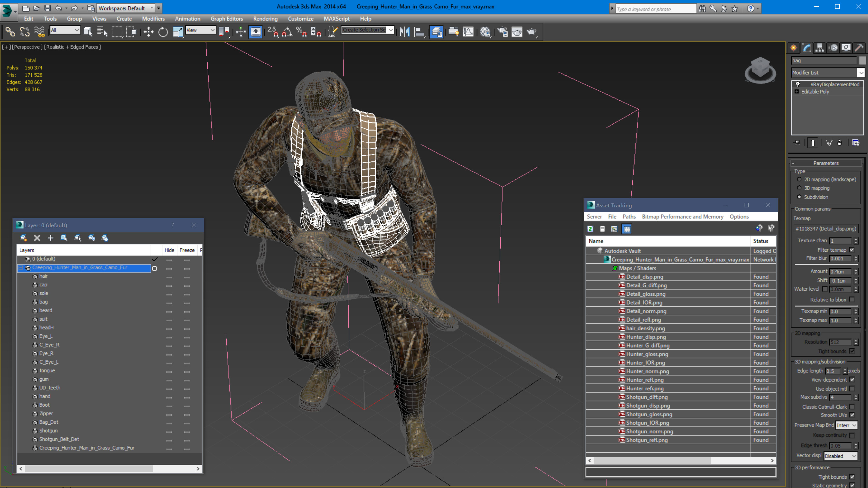Click the Name column header in Asset Tracking
Viewport: 868px width, 488px height.
tap(668, 241)
